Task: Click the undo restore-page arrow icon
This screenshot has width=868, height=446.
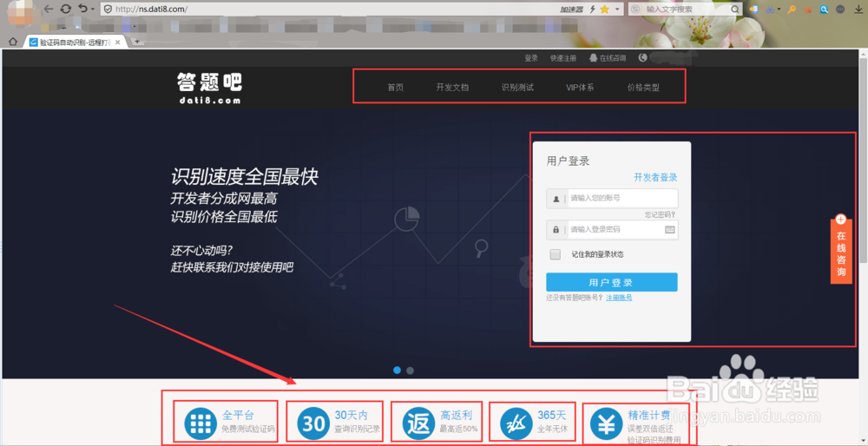Action: tap(82, 9)
